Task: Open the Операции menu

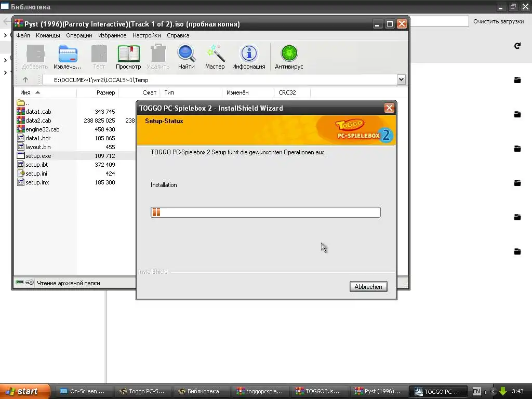Action: pyautogui.click(x=79, y=35)
